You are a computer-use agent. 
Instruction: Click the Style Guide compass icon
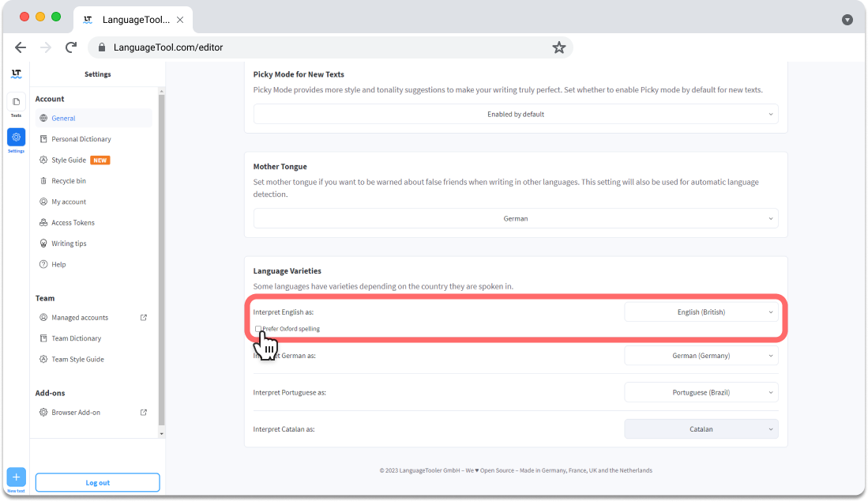(43, 160)
